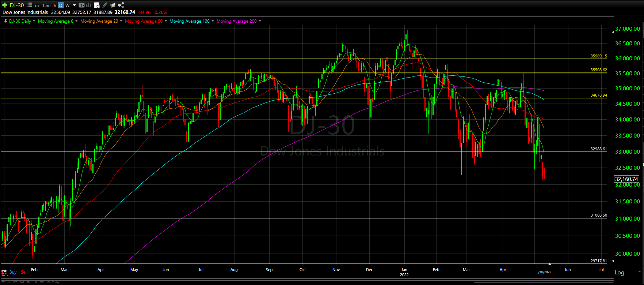Select the 6M range tab
644x285 pixels.
coord(22,282)
